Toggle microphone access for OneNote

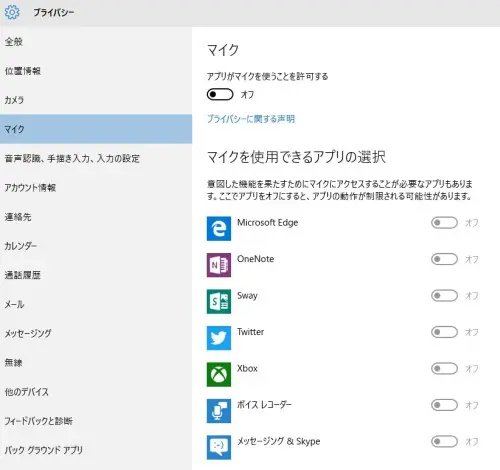coord(444,259)
